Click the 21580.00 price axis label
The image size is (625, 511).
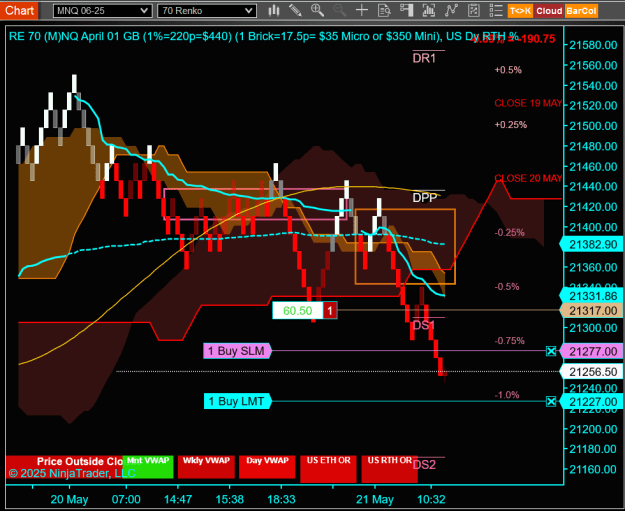[593, 45]
